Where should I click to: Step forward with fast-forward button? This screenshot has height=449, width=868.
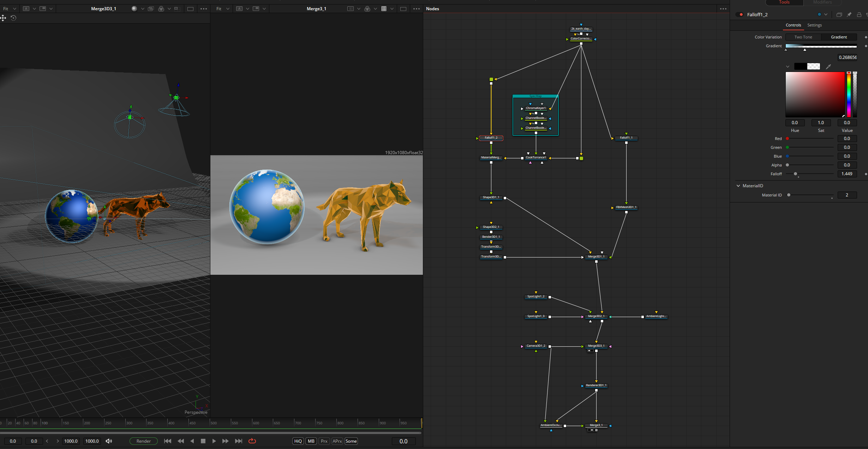pos(225,441)
